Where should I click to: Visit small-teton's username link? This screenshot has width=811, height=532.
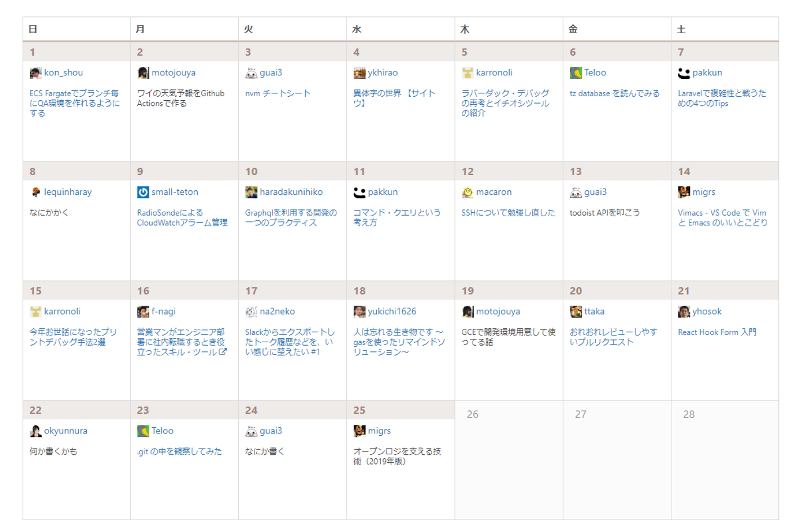175,192
